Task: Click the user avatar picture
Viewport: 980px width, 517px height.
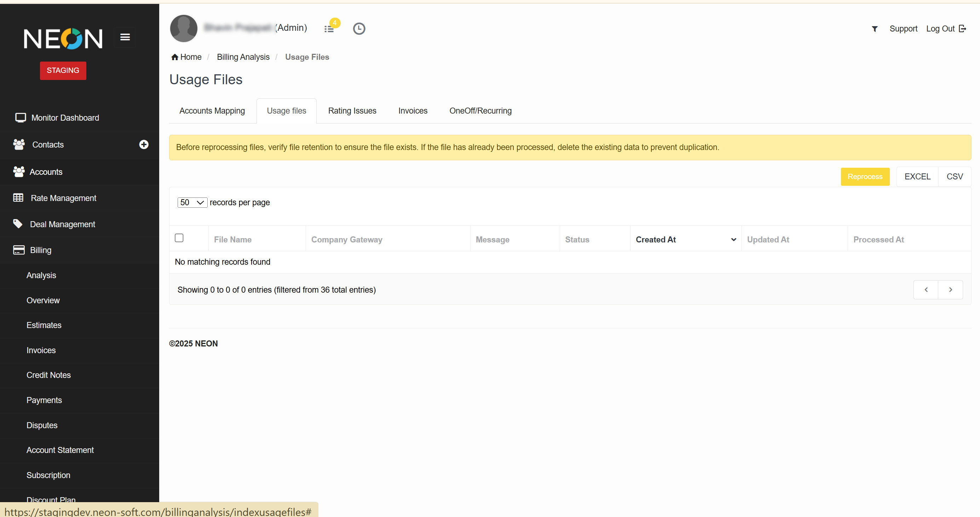Action: pyautogui.click(x=184, y=29)
